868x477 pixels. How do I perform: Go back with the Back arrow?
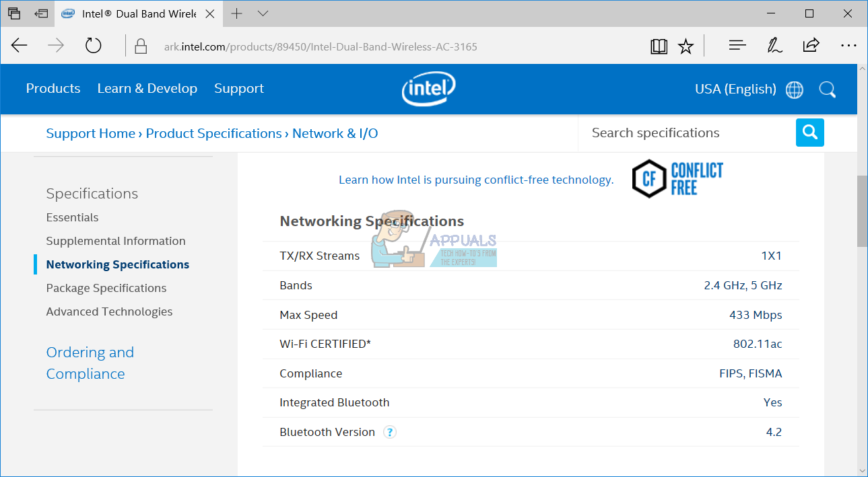coord(20,46)
